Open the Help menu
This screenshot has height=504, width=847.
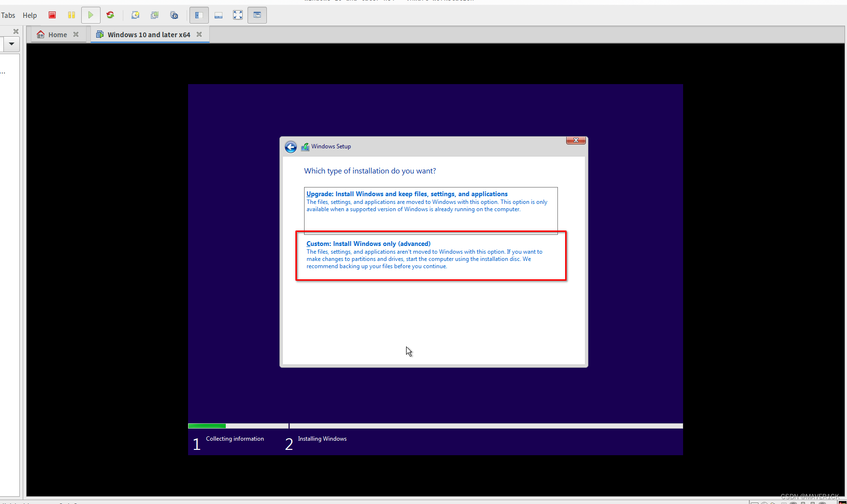pyautogui.click(x=29, y=15)
